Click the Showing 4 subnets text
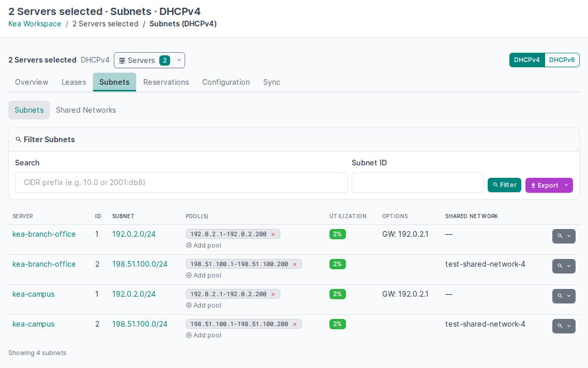Screen dimensions: 588x368 click(x=38, y=353)
